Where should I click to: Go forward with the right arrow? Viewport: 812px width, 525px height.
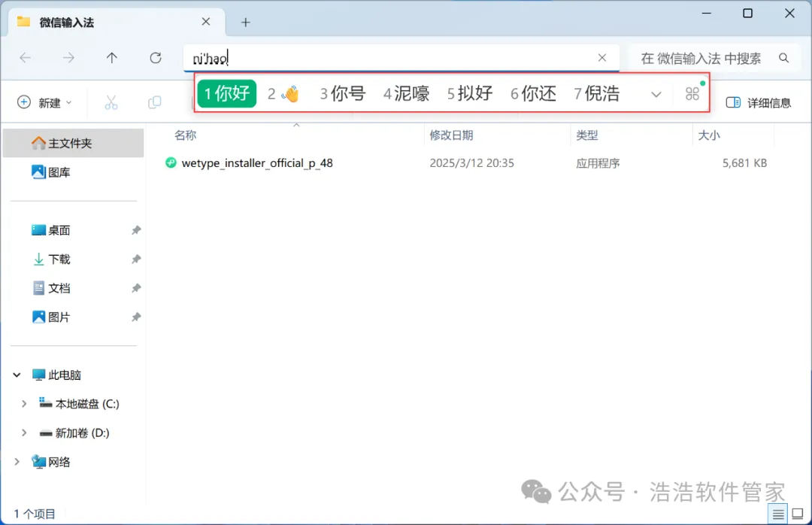(x=68, y=57)
